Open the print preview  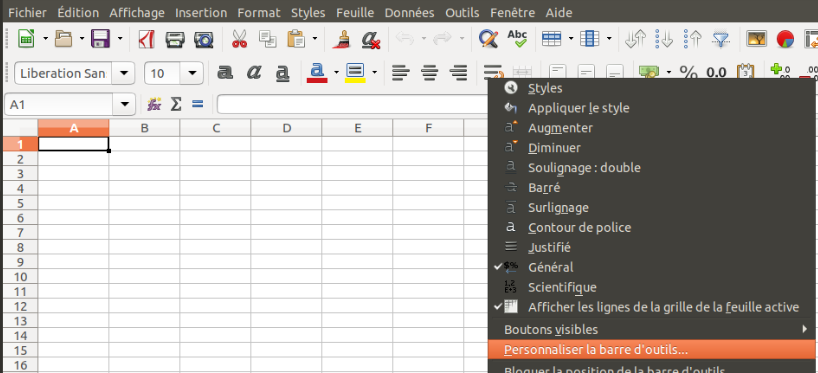203,39
